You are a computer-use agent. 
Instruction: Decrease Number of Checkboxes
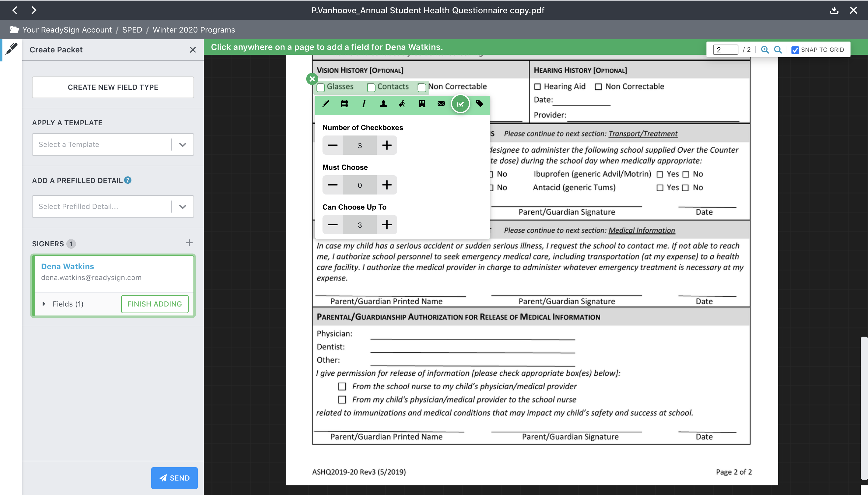[332, 145]
